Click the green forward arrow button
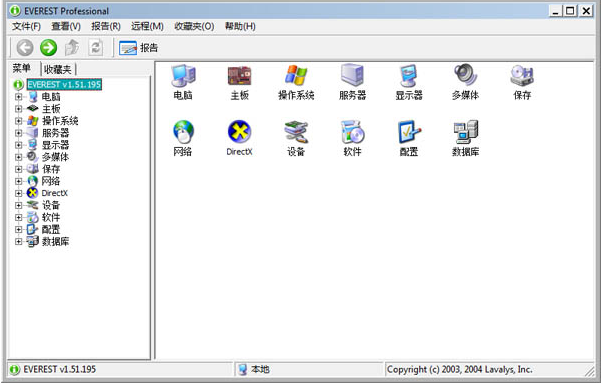601x383 pixels. coord(49,48)
